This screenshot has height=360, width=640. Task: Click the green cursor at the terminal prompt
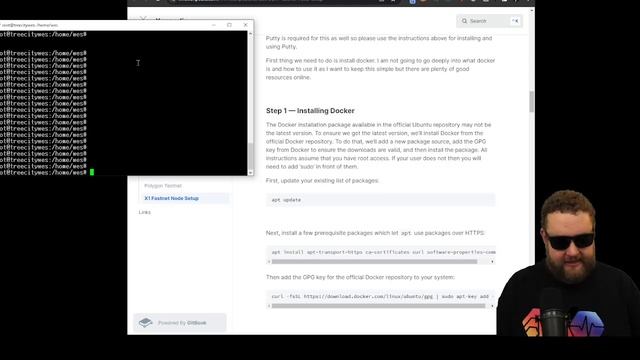[92, 173]
